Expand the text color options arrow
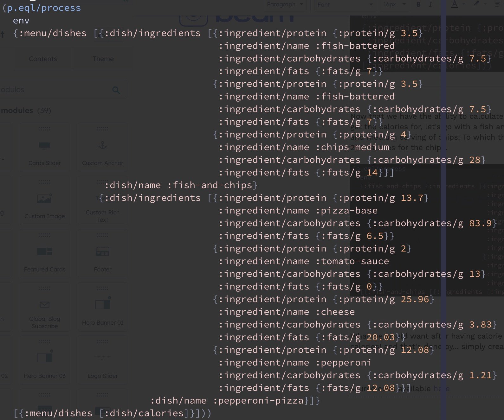Viewport: 504px width, 420px height. [464, 4]
